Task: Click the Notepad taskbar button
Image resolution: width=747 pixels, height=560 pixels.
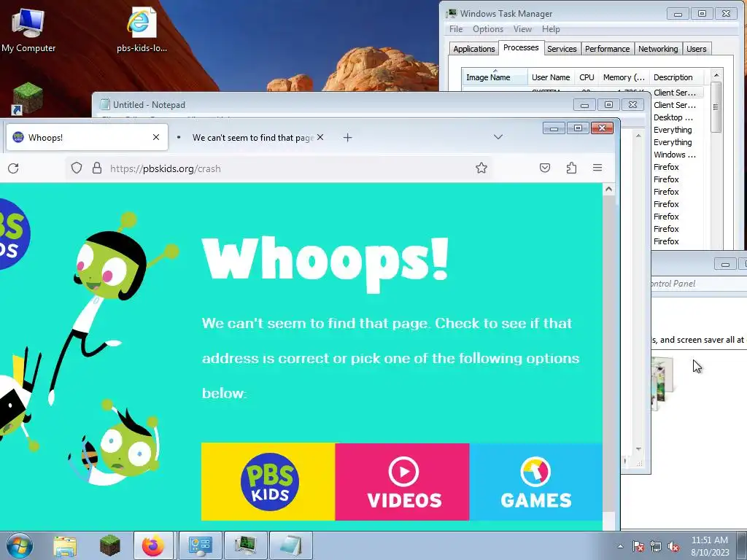Action: [291, 545]
